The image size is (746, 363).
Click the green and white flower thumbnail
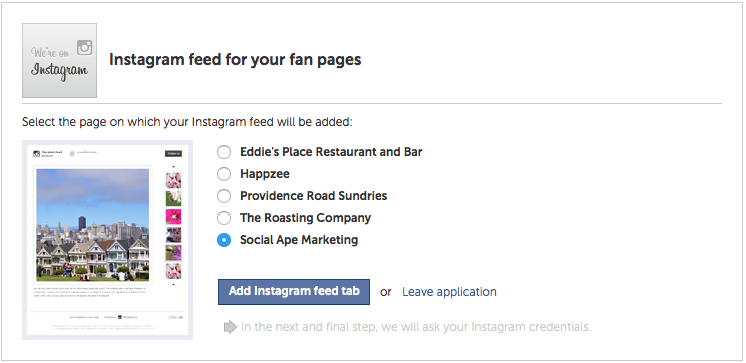[x=173, y=198]
